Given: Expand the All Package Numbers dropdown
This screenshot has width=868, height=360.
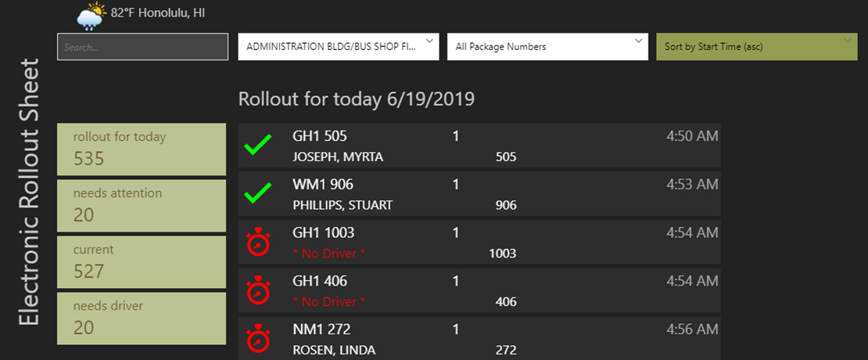Looking at the screenshot, I should coord(547,46).
